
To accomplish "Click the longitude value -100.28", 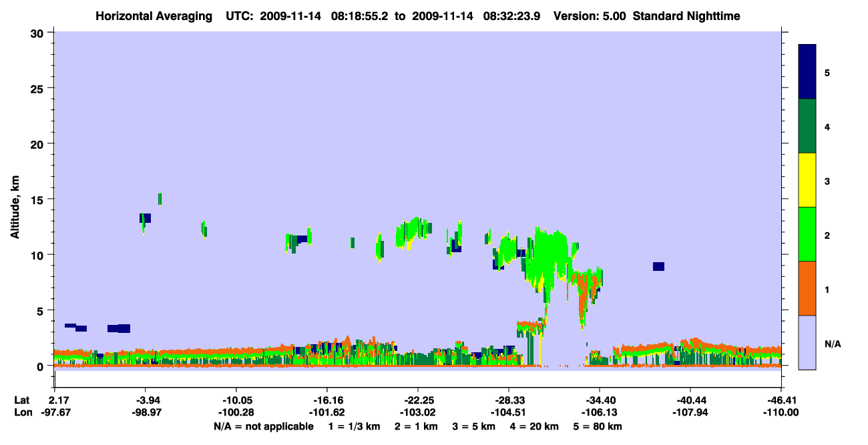I will [236, 413].
